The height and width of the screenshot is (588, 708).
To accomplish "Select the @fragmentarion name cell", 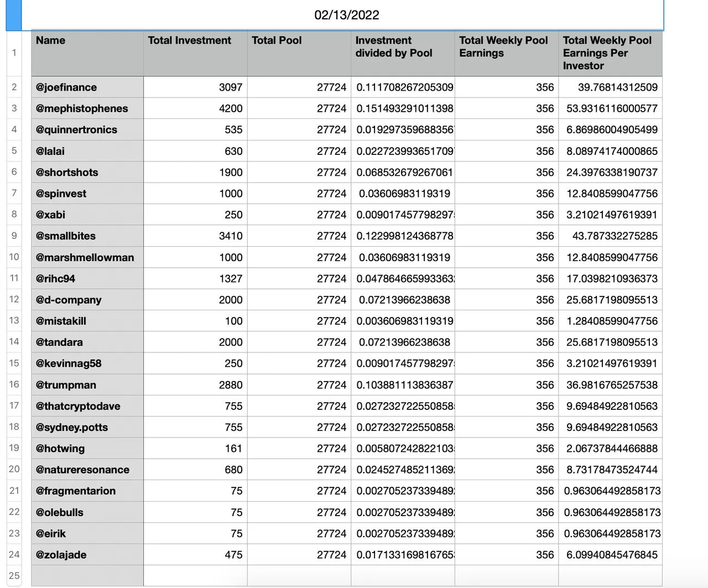I will click(x=87, y=491).
